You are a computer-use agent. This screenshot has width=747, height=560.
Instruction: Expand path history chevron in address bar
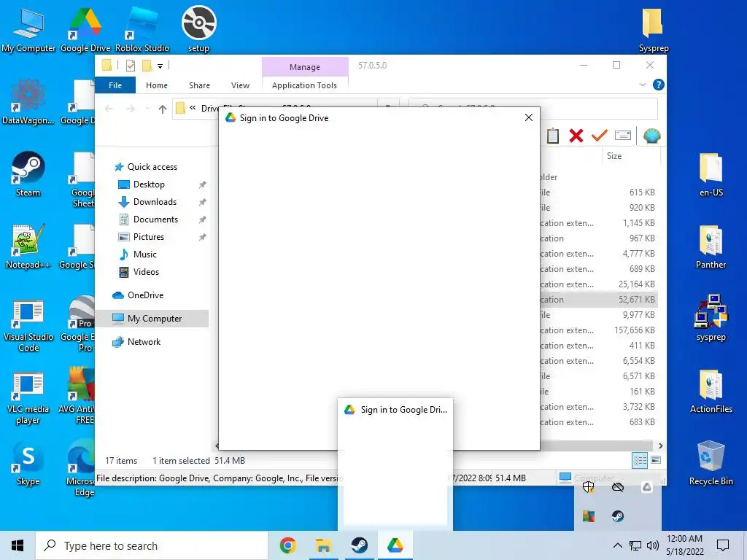point(193,108)
